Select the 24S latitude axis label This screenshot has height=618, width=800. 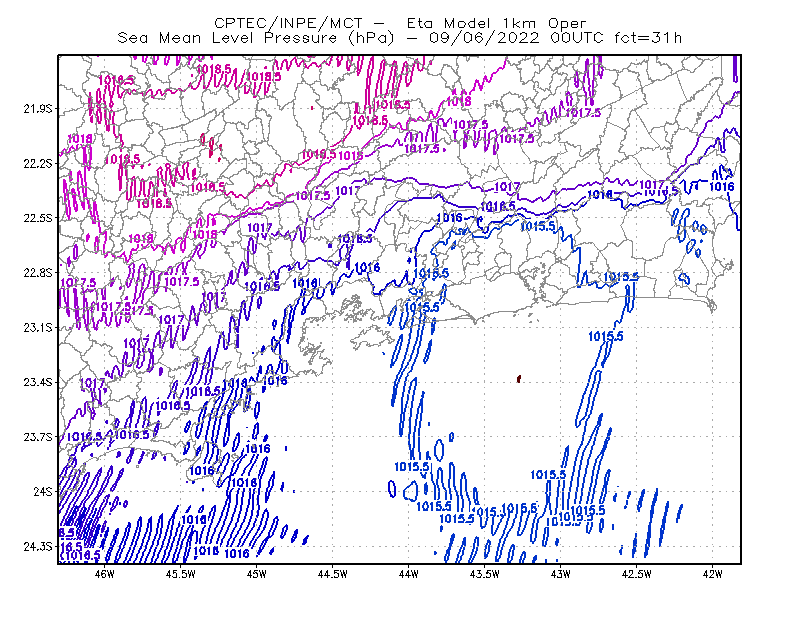(x=43, y=491)
